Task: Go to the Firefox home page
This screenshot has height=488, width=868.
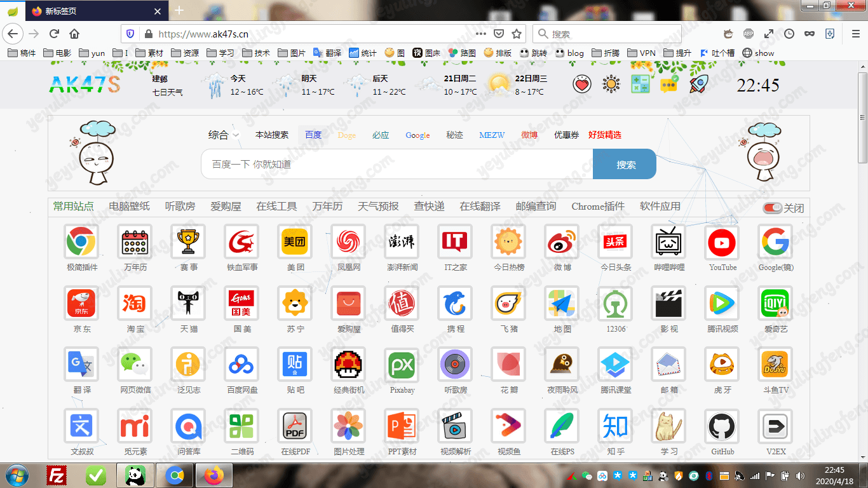Action: (74, 34)
